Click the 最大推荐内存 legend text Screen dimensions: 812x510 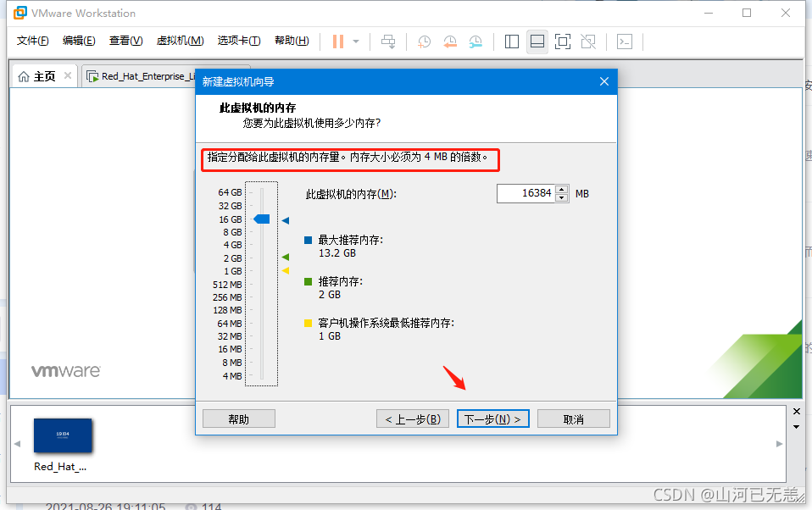point(351,240)
